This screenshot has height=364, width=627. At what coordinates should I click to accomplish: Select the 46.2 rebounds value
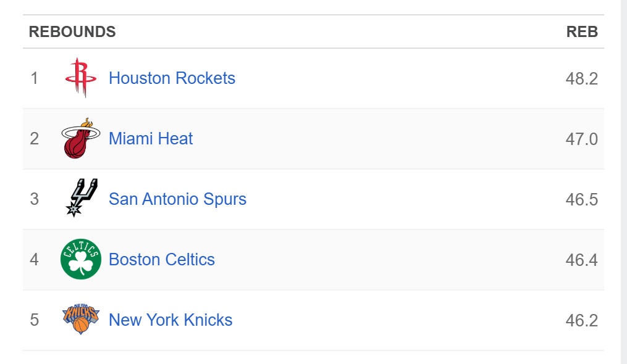tap(581, 321)
